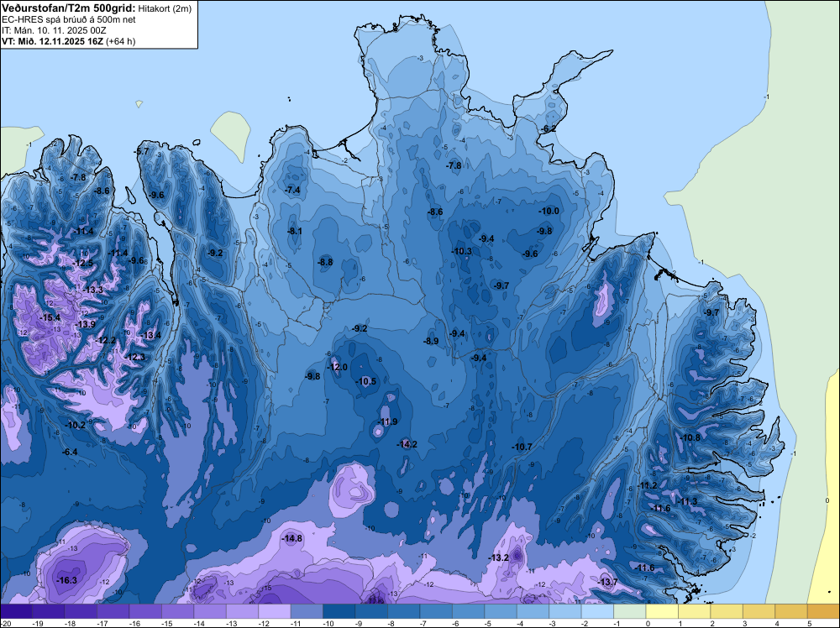Select the -10.7 temperature label
The width and height of the screenshot is (840, 628).
[522, 447]
